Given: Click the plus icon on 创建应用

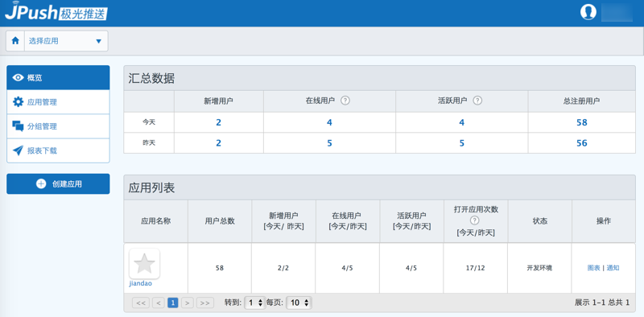Looking at the screenshot, I should pos(41,184).
